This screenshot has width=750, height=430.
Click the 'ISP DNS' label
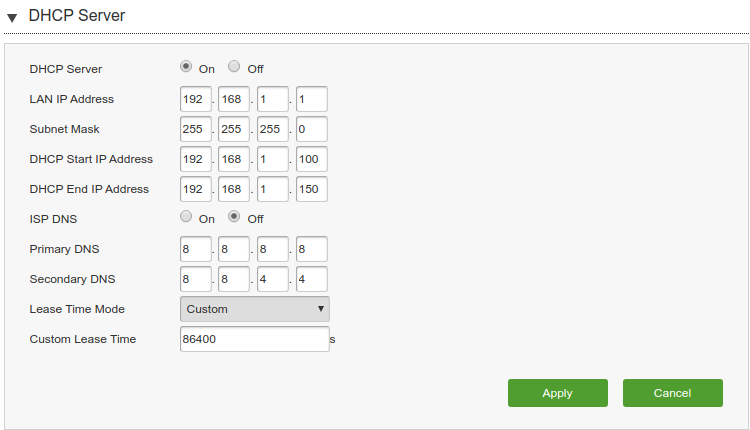[x=53, y=219]
